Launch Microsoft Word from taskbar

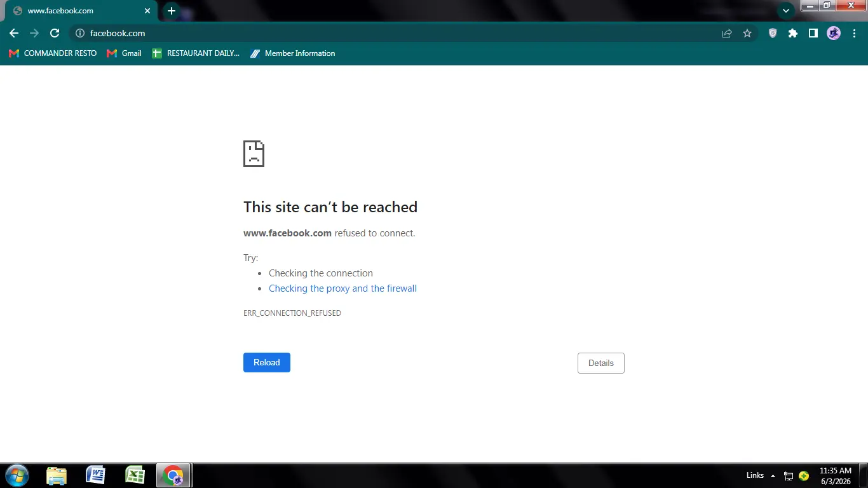click(95, 475)
